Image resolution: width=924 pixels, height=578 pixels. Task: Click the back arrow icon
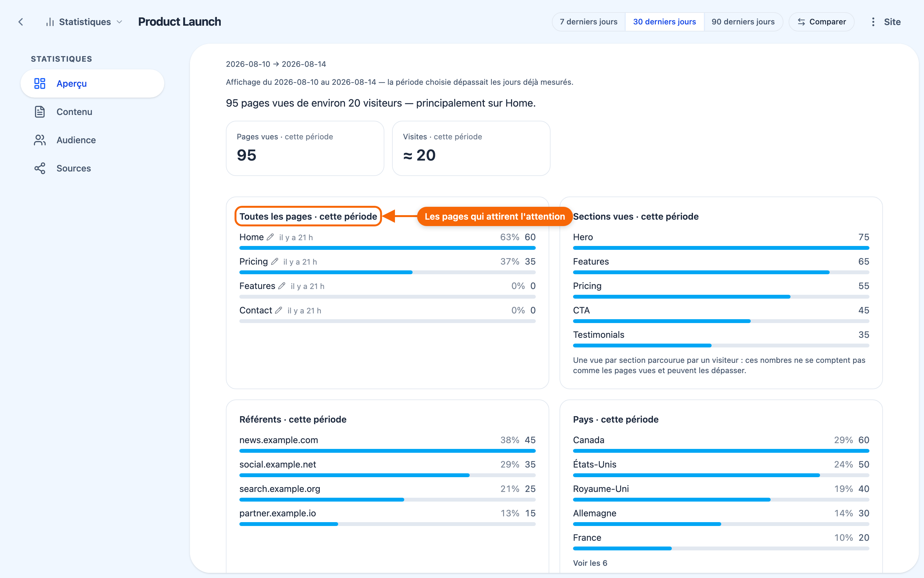(x=21, y=22)
